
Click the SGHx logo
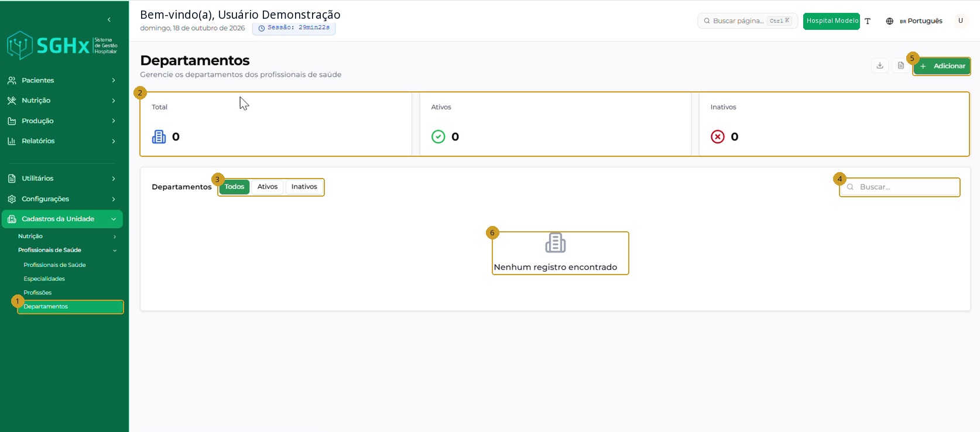[62, 46]
